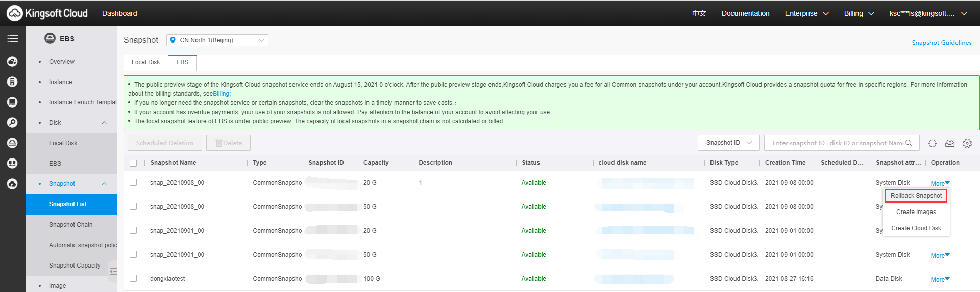Open Instance in the EBS sidebar
980x292 pixels.
tap(61, 82)
